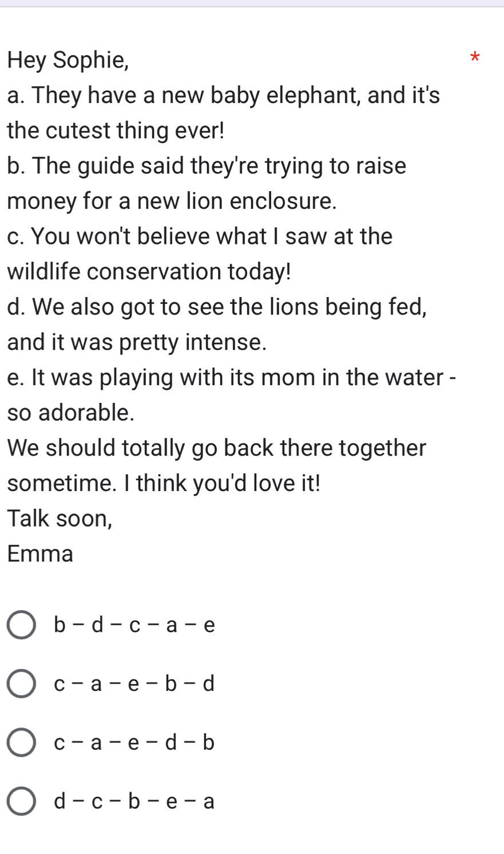Click the answer label text 'd – c – b – e – a'
Viewport: 504px width, 854px height.
[x=134, y=801]
